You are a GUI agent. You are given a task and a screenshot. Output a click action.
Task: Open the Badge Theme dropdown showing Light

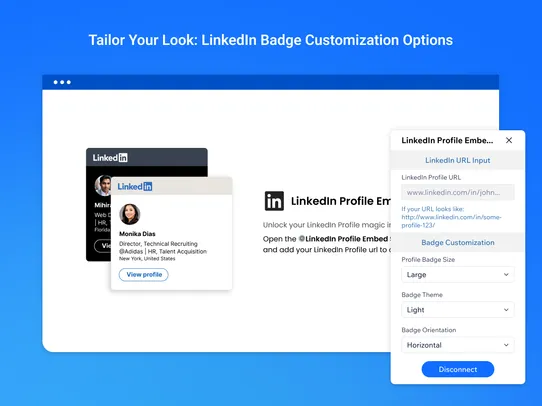click(458, 310)
